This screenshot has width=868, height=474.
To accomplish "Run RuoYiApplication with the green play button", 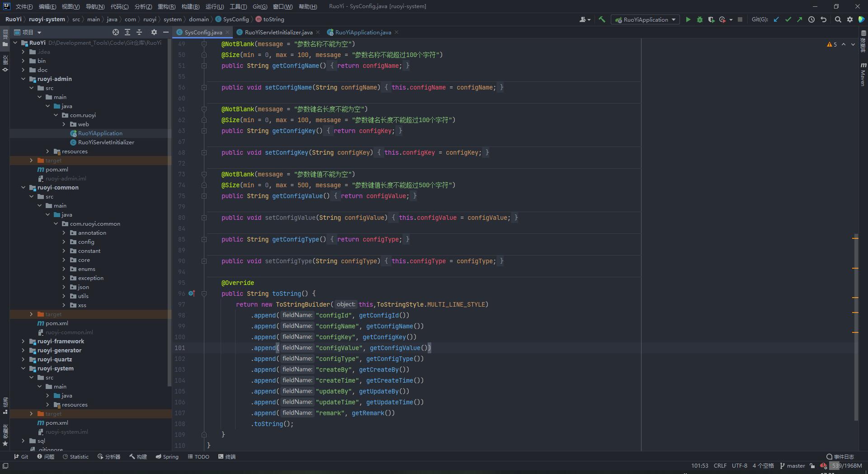I will tap(688, 19).
